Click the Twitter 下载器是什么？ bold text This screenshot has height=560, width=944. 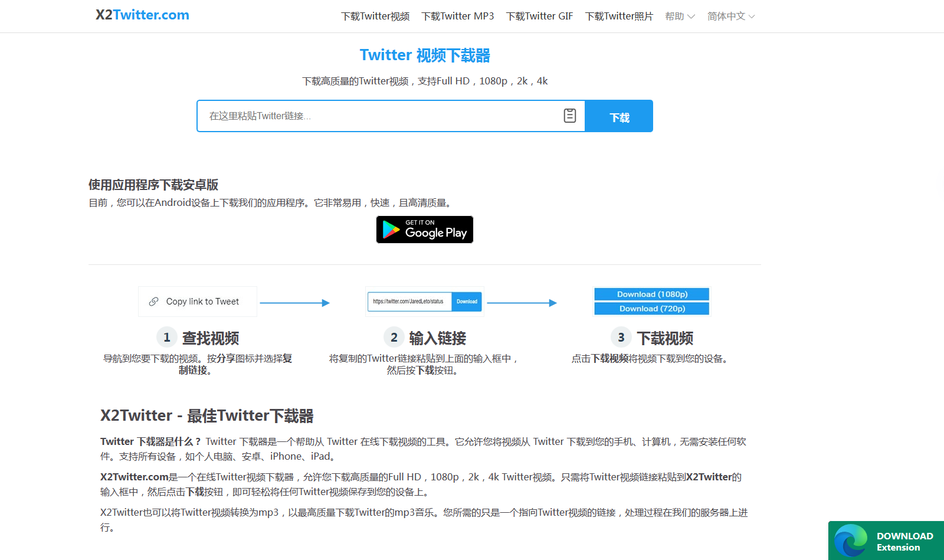pyautogui.click(x=151, y=441)
